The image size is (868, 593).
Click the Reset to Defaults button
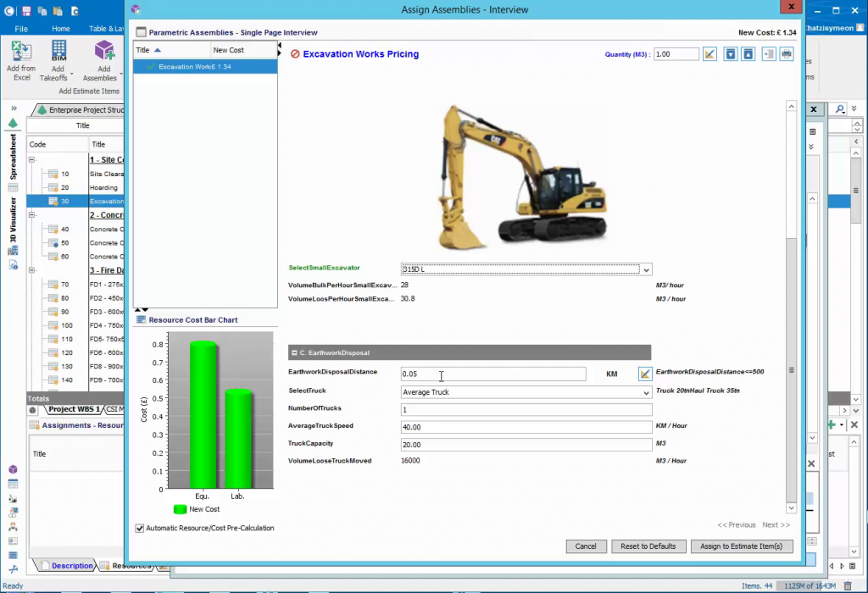coord(648,546)
